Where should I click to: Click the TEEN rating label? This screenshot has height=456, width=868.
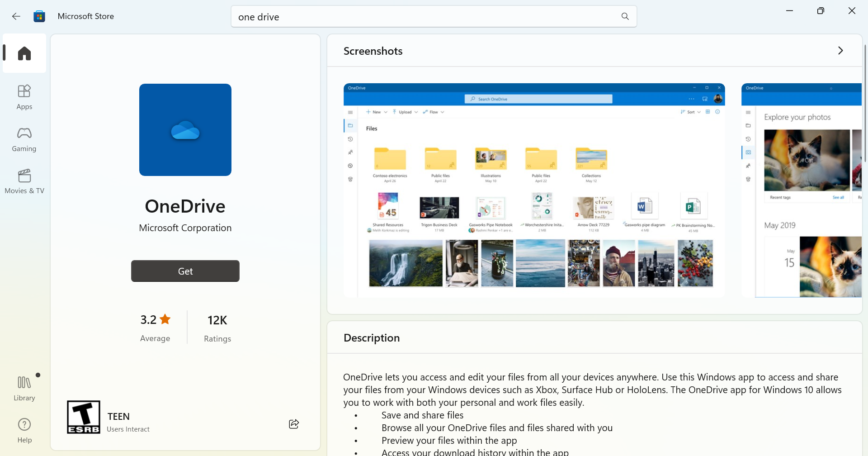(x=118, y=416)
